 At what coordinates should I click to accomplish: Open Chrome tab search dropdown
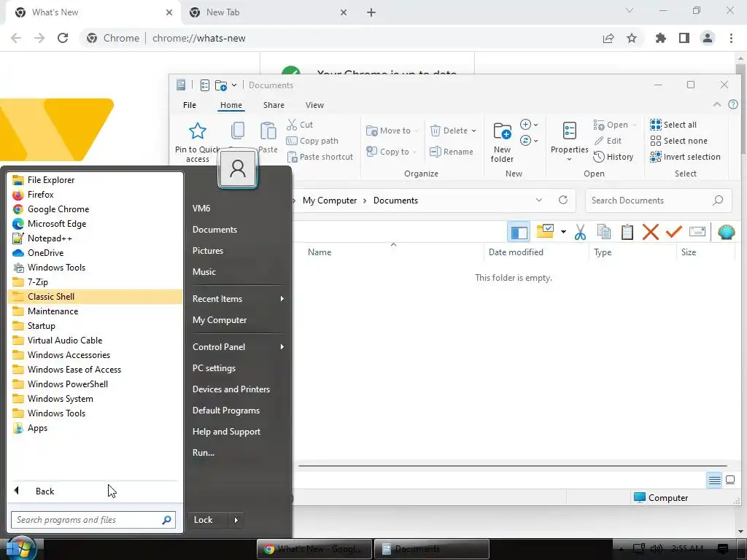(x=630, y=10)
